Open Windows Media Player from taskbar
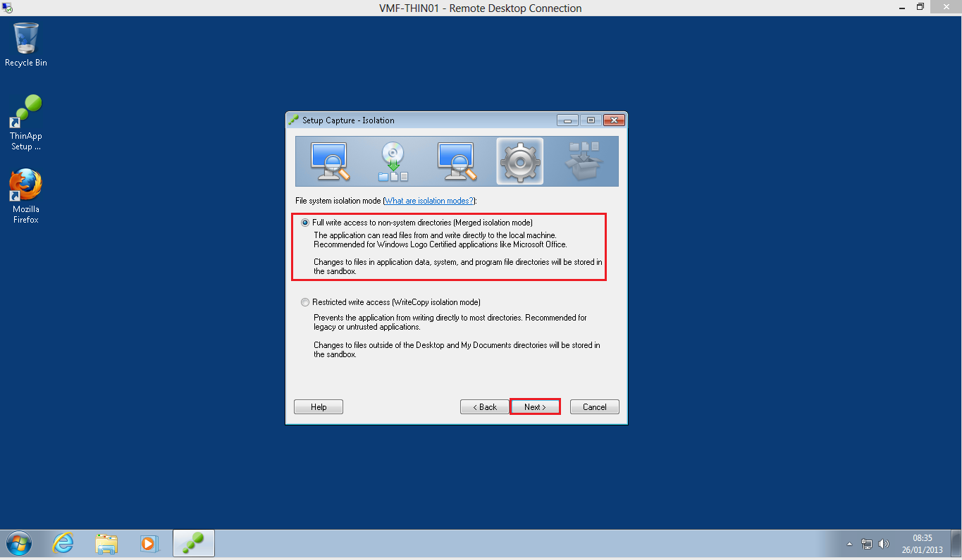Screen dimensions: 962x560 point(149,543)
